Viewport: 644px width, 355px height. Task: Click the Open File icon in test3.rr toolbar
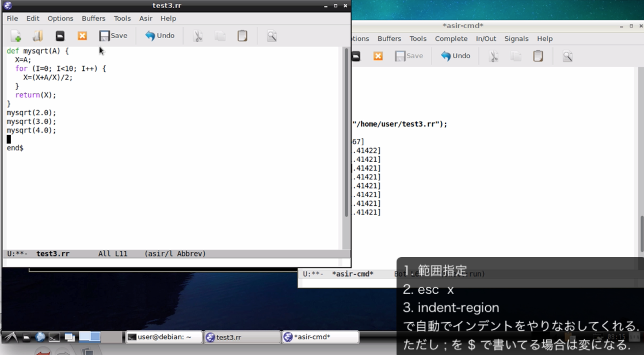pyautogui.click(x=38, y=36)
